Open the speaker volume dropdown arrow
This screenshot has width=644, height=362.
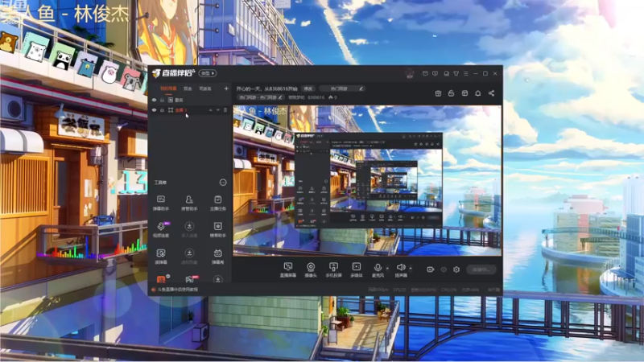click(x=411, y=269)
